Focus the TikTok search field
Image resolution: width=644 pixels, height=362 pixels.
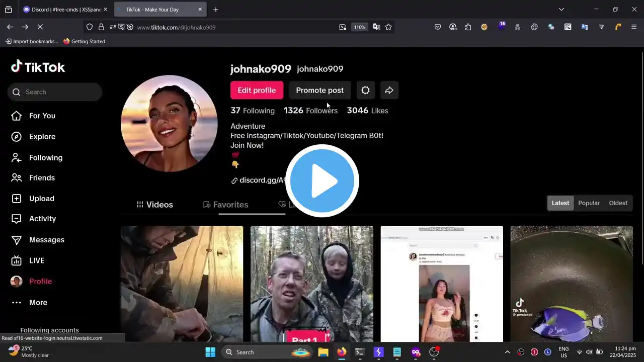[55, 92]
